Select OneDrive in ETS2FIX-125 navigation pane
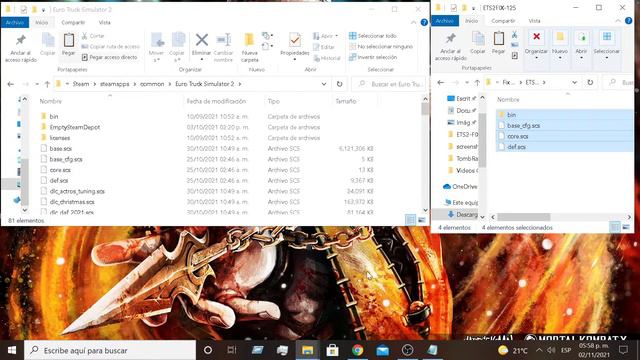 coord(460,187)
